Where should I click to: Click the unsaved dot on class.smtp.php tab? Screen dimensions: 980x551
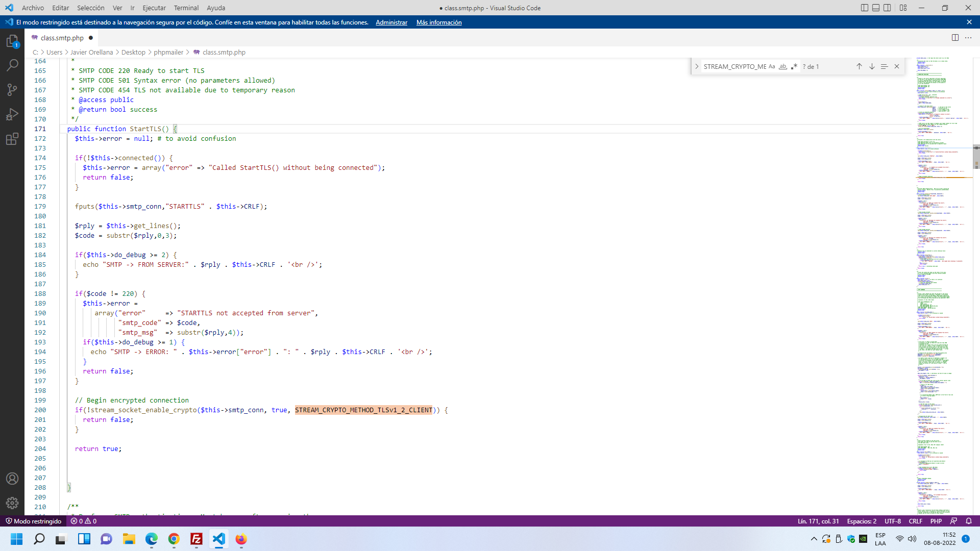pyautogui.click(x=91, y=38)
